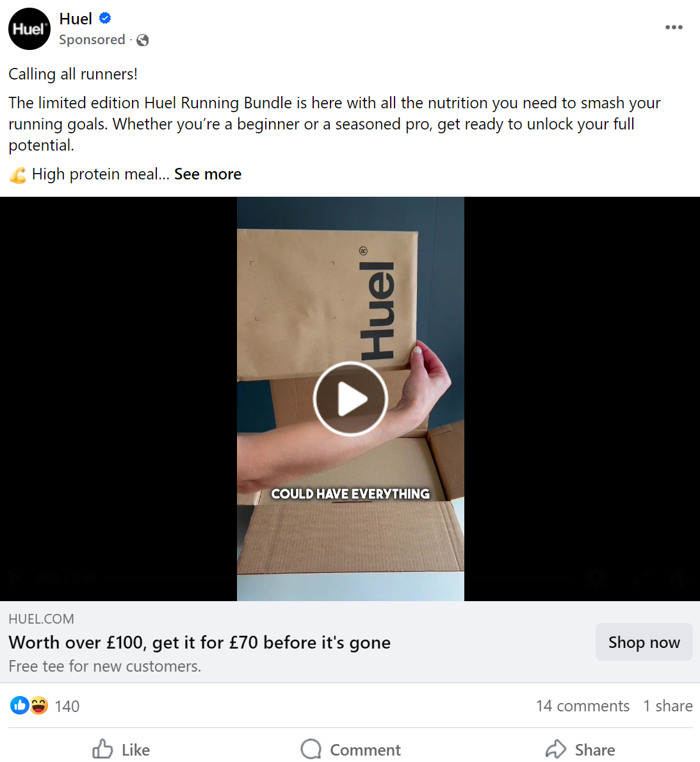The image size is (700, 762).
Task: Click the Sponsored label
Action: coord(92,40)
